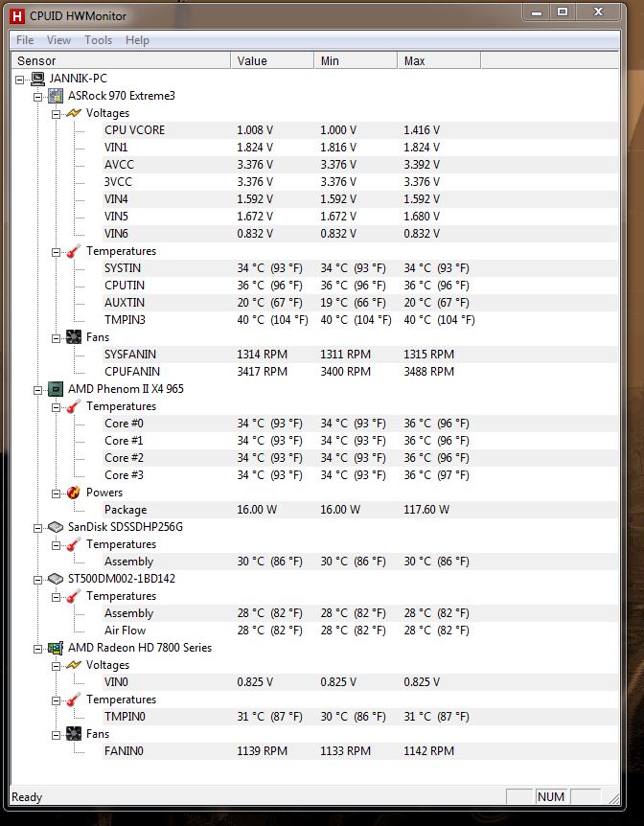Select the FANIN0 fan row
Viewport: 644px width, 826px height.
point(360,751)
